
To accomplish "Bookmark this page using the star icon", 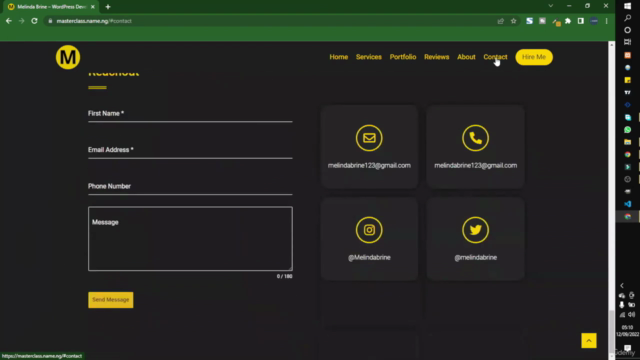I will 513,21.
